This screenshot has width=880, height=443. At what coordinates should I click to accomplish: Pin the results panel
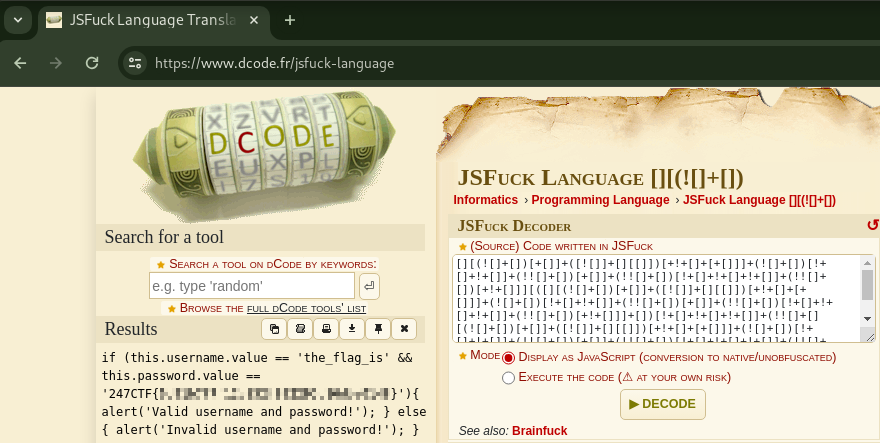(x=378, y=329)
